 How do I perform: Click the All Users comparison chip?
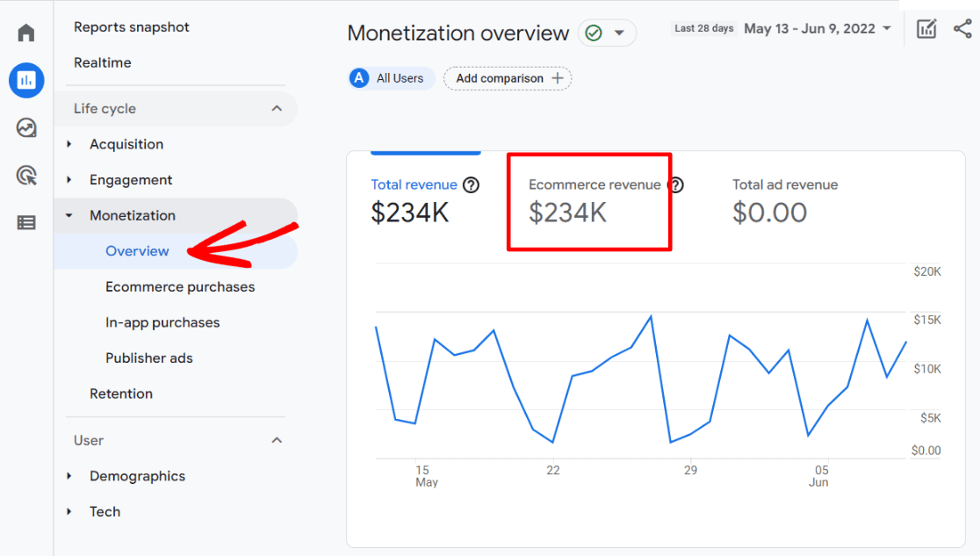tap(390, 78)
